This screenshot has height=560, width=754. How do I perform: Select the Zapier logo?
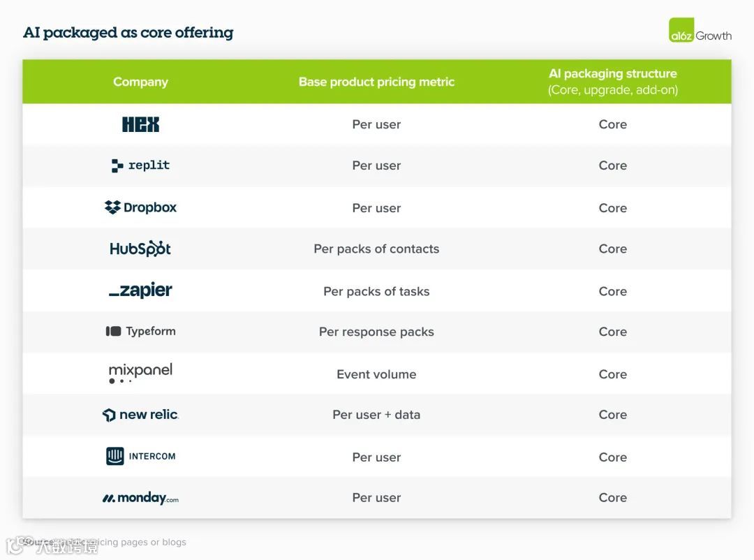(140, 290)
